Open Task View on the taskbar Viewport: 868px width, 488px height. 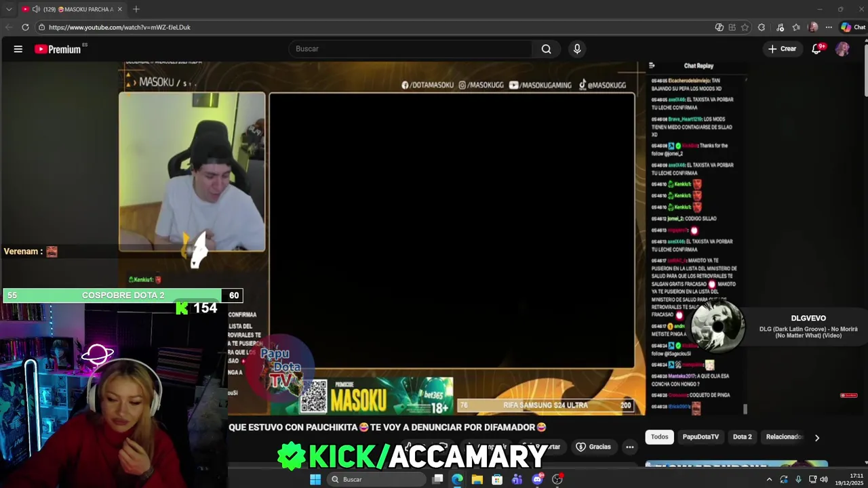438,479
